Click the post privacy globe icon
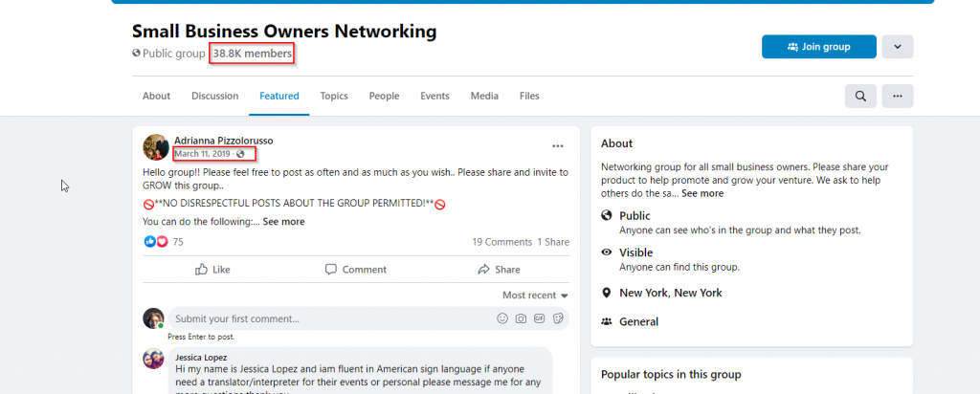This screenshot has height=394, width=980. coord(240,154)
